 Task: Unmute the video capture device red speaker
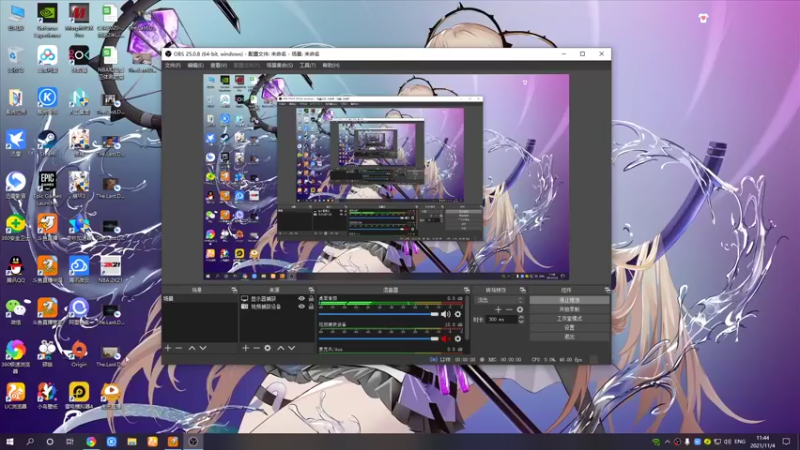click(445, 338)
